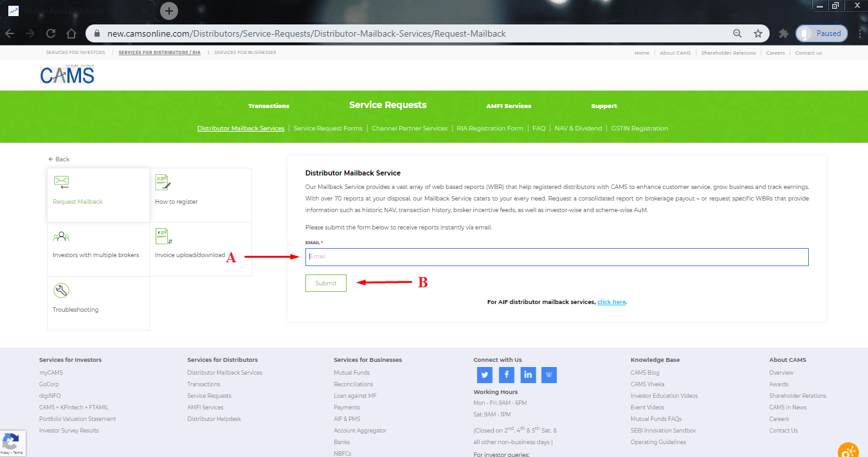Open the top About CAMS link
Viewport: 868px width, 457px height.
tap(675, 53)
